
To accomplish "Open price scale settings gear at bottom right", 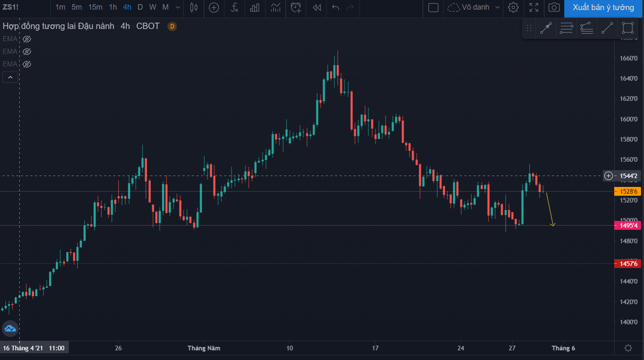I will 628,348.
